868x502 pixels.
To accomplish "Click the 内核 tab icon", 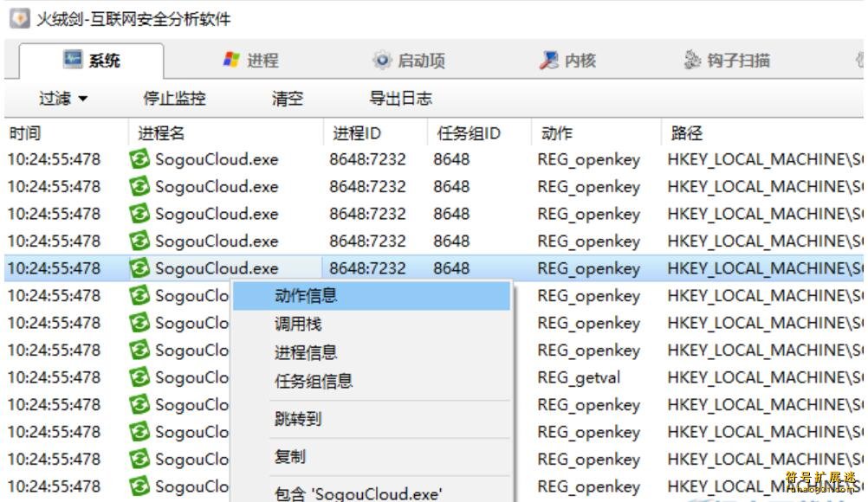I will 548,60.
